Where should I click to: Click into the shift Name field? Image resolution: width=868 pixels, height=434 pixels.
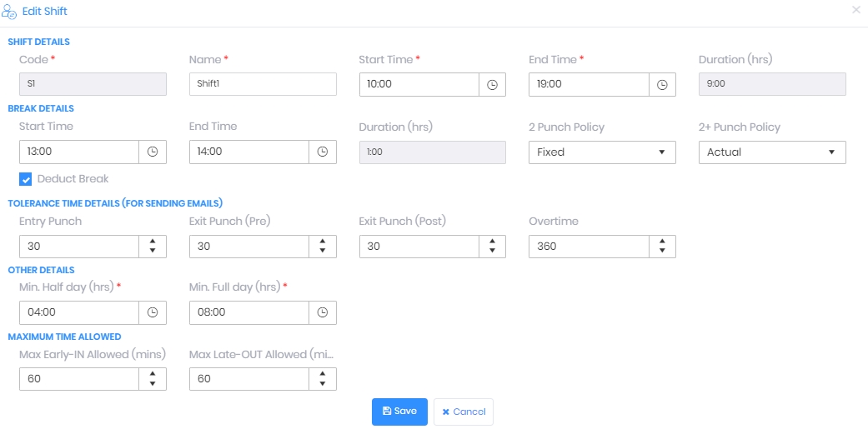click(263, 84)
